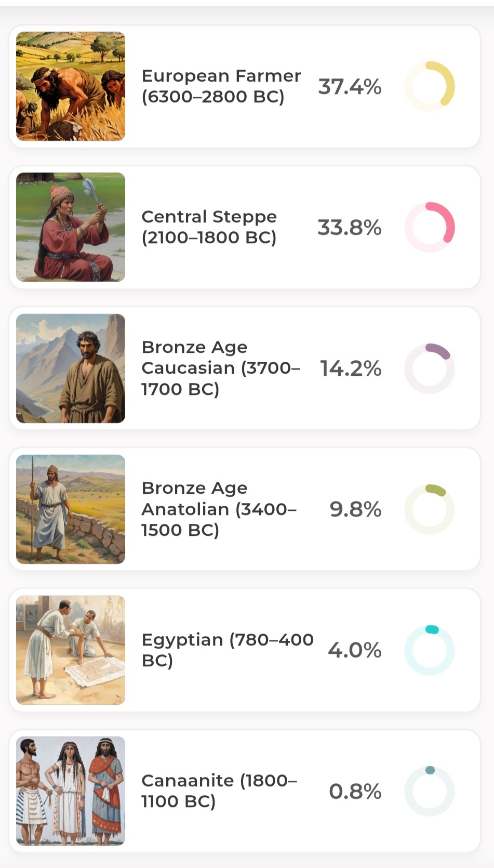Screen dimensions: 494x868
Task: Tap the Central Steppe illustration thumbnail
Action: [71, 227]
